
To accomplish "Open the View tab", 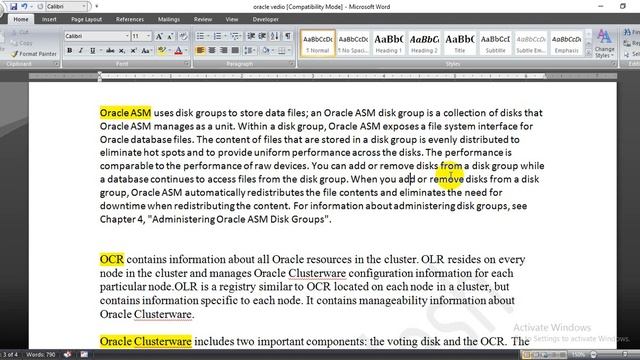I will click(232, 19).
